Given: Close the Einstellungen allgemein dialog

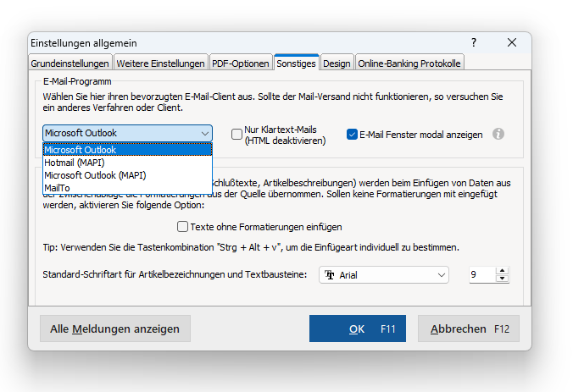Looking at the screenshot, I should [512, 42].
